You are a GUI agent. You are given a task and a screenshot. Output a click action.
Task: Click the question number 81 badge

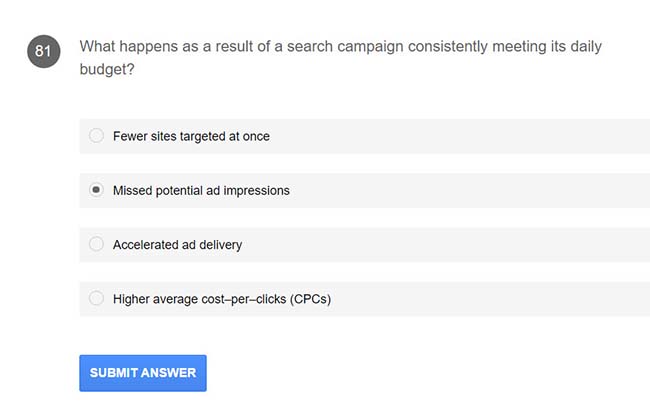point(43,51)
